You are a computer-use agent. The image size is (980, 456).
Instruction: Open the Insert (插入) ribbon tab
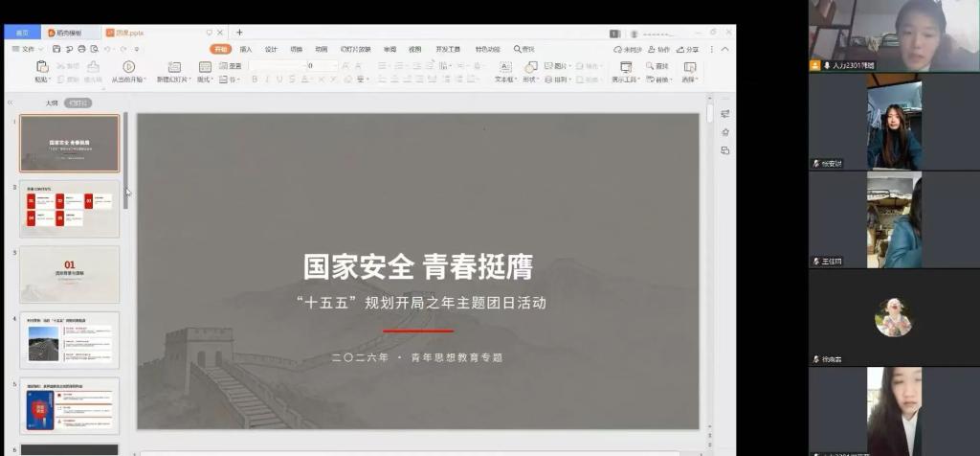[x=246, y=49]
